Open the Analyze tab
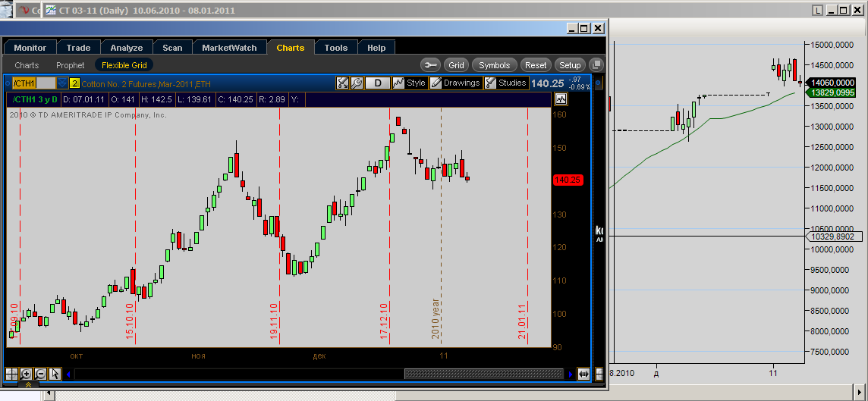Viewport: 868px width, 401px height. click(x=126, y=48)
